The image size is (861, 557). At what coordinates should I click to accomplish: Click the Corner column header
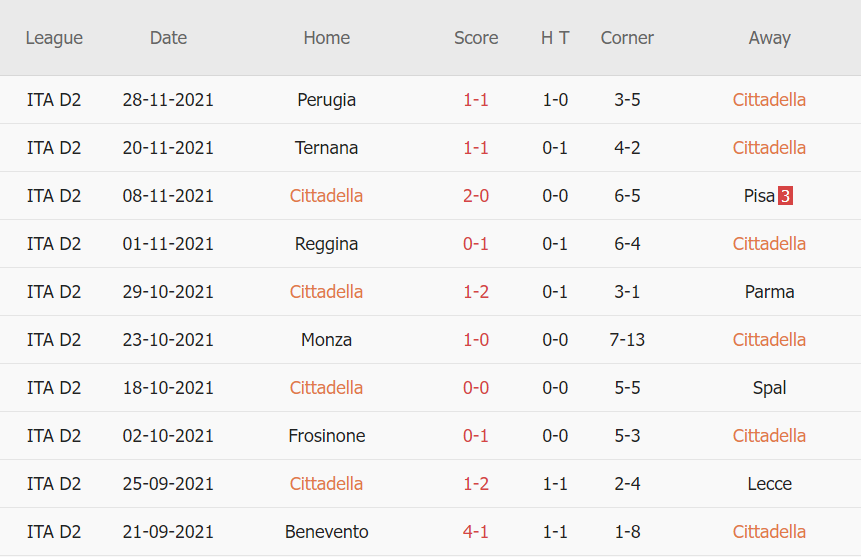click(627, 38)
